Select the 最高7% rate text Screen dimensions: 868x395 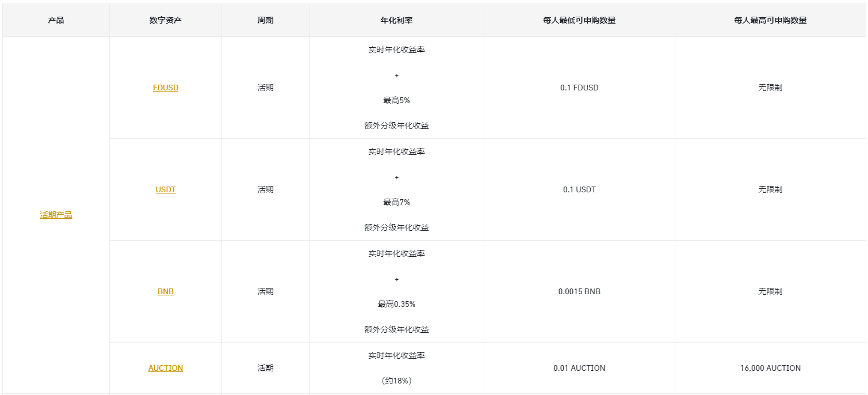(397, 202)
